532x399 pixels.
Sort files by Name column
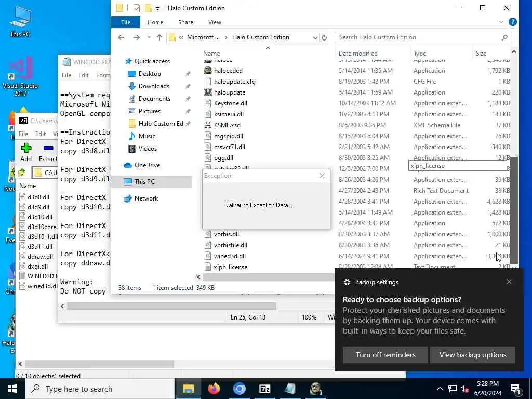211,54
